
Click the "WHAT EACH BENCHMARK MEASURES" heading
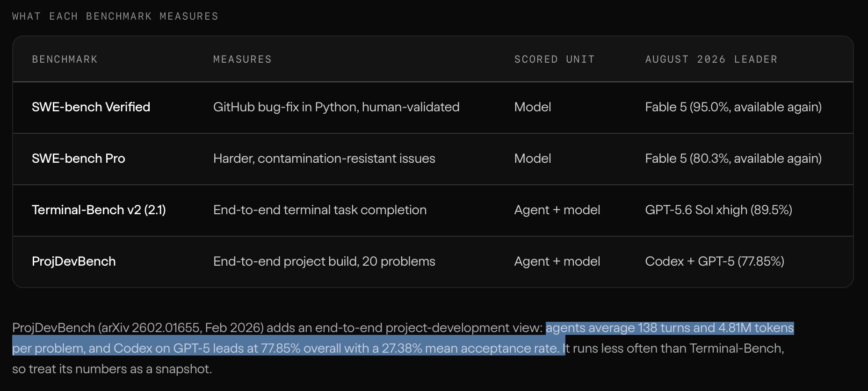point(115,16)
